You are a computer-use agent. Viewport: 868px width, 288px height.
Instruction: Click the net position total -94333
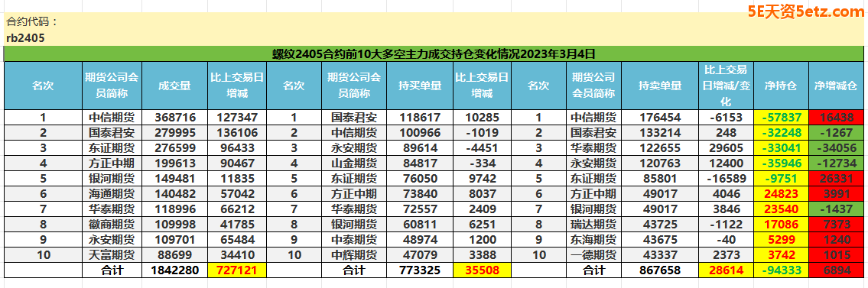781,270
